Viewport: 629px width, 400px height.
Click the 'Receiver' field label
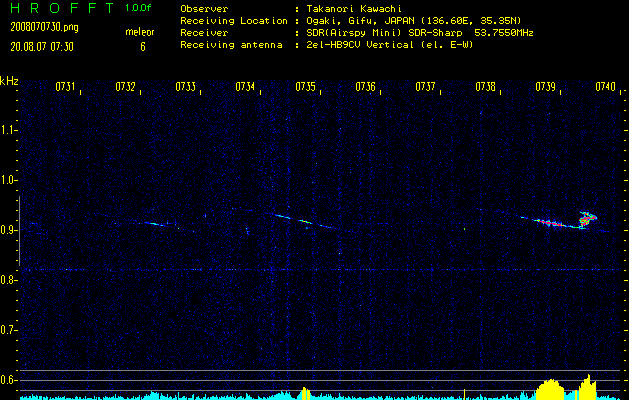[204, 33]
